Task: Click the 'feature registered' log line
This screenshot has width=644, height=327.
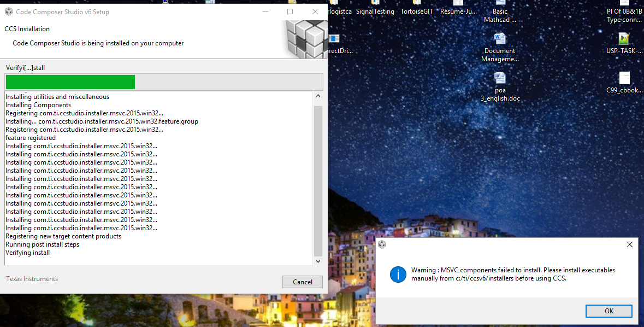Action: (x=31, y=138)
